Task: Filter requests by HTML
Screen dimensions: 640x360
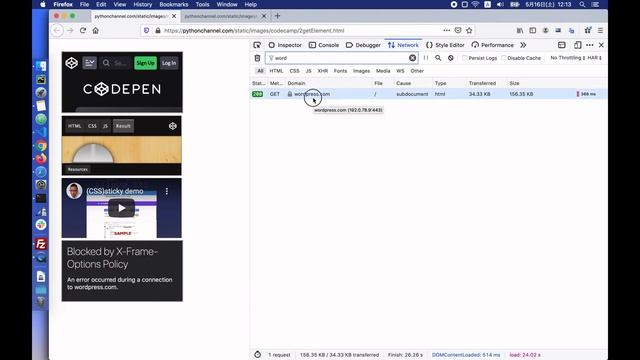Action: click(x=276, y=71)
